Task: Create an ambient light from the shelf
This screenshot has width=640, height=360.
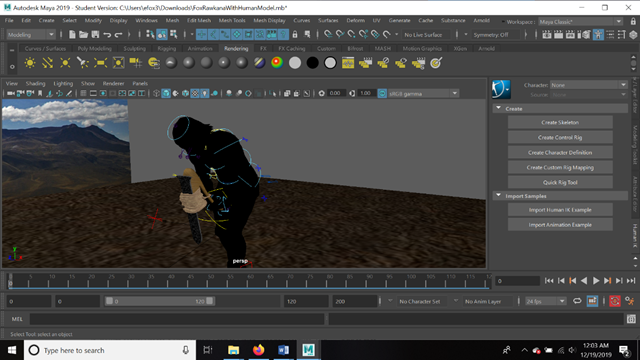Action: [30, 63]
